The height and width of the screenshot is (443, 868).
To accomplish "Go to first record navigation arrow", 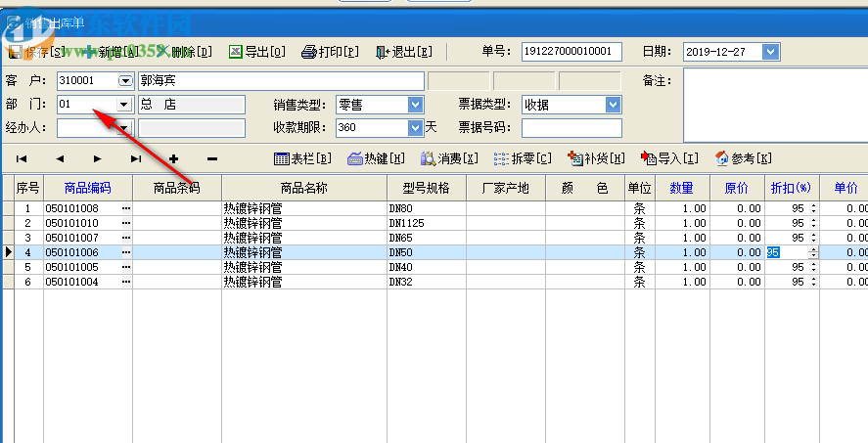I will (x=21, y=158).
